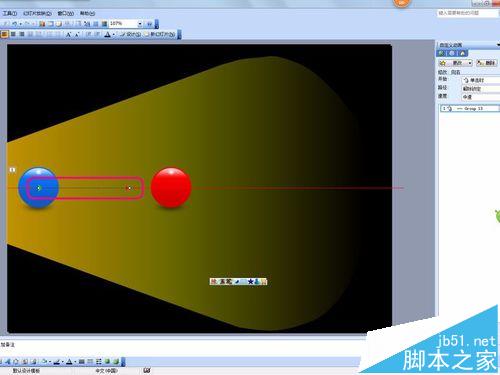The height and width of the screenshot is (375, 500).
Task: Click the 默认设计模板 status bar text
Action: (26, 371)
